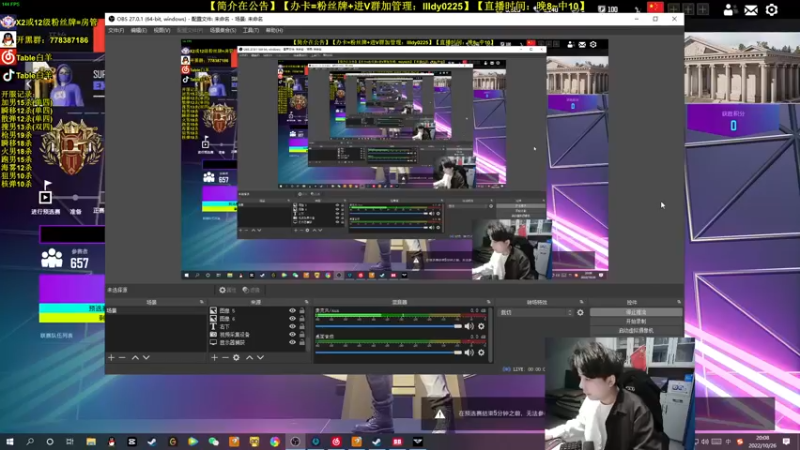Remove selected source with minus icon
This screenshot has width=800, height=450.
click(225, 358)
